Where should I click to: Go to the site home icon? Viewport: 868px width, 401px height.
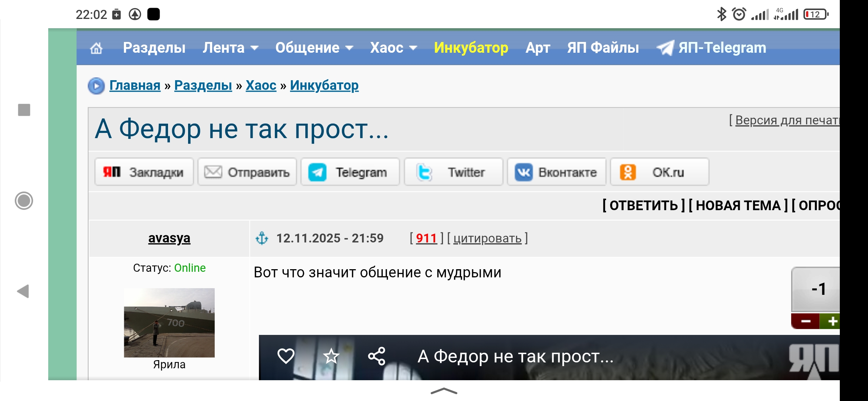click(x=96, y=48)
